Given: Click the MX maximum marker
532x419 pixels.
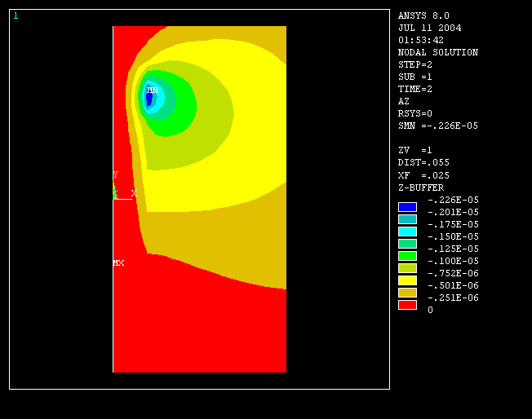Looking at the screenshot, I should tap(119, 263).
